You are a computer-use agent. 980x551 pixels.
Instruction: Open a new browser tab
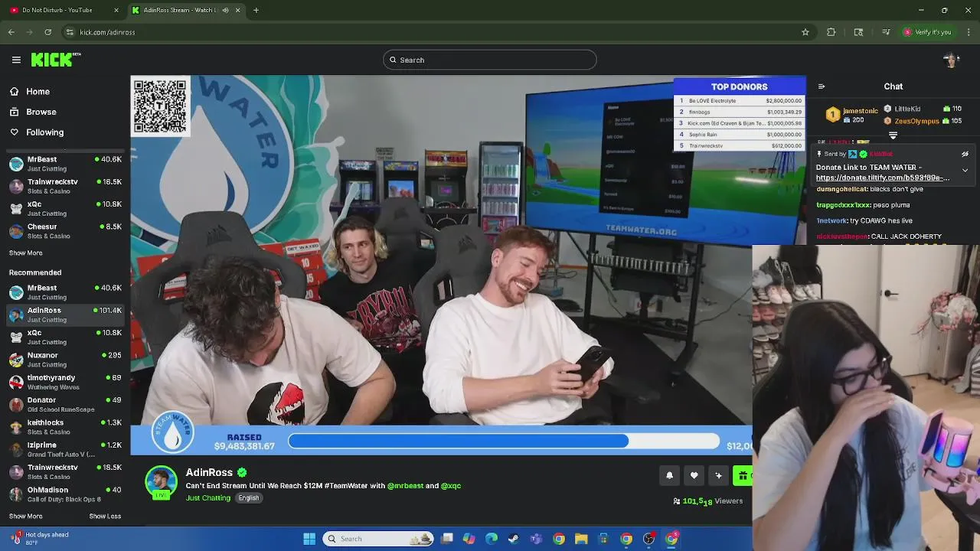click(x=256, y=10)
